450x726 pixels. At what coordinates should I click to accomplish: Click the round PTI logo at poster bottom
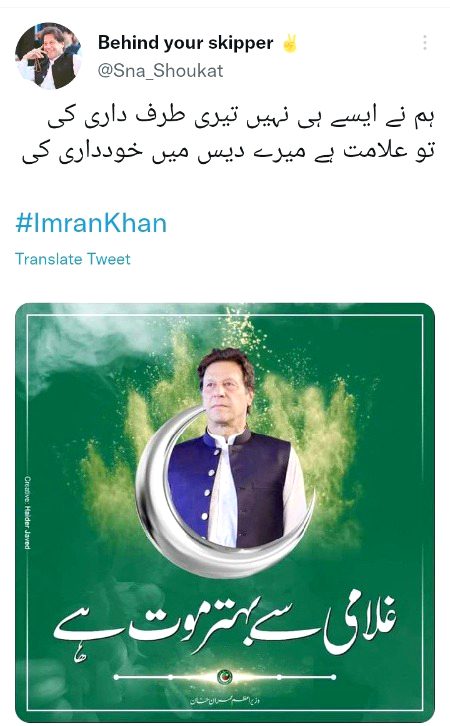225,677
